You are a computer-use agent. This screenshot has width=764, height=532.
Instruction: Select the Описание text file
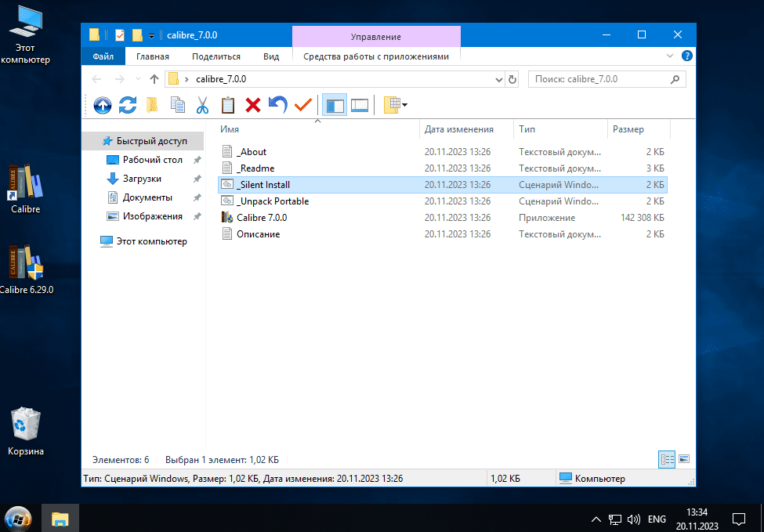443,234
